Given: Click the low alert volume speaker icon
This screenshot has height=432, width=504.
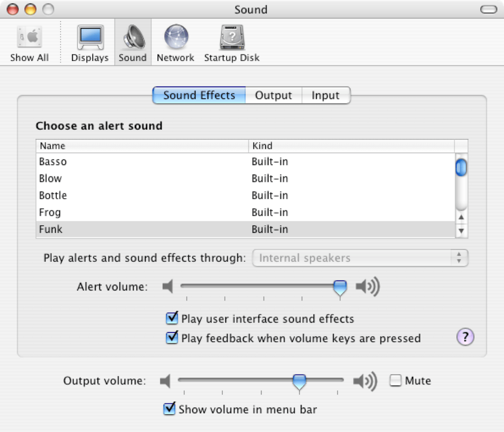Looking at the screenshot, I should [167, 286].
